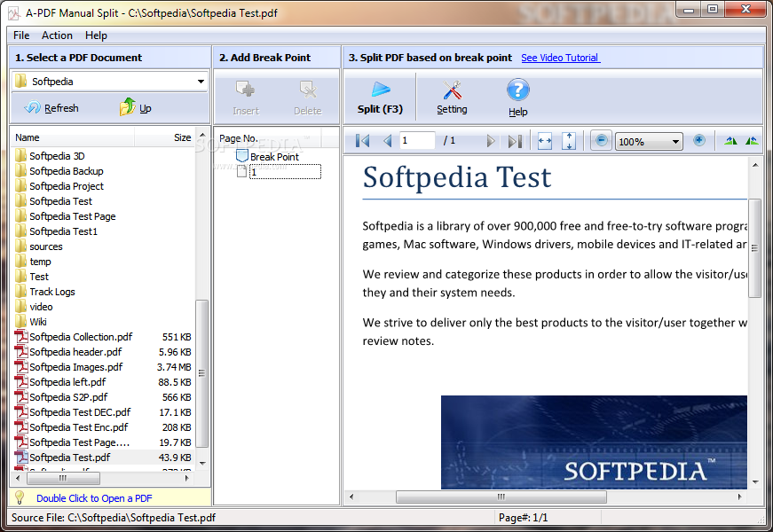This screenshot has height=532, width=773.
Task: Select the Softpedia Backup folder
Action: point(67,171)
